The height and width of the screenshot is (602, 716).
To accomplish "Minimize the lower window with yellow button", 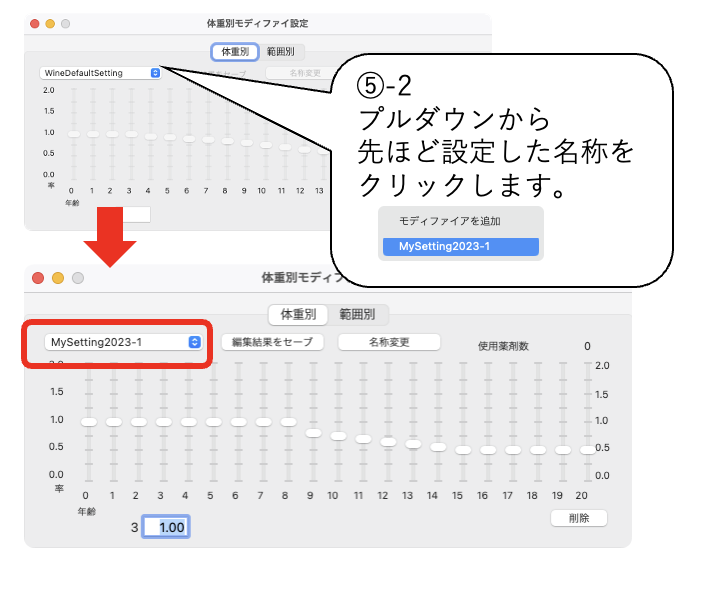I will 58,278.
